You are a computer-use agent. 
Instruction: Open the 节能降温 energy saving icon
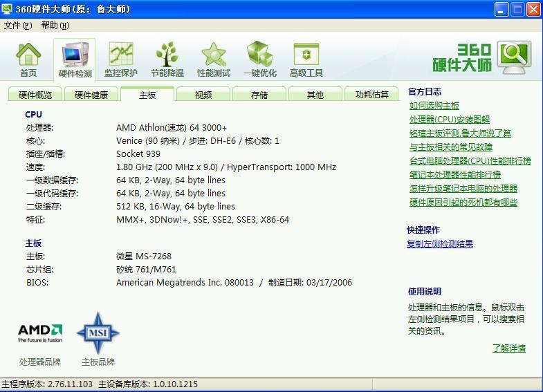(x=167, y=59)
